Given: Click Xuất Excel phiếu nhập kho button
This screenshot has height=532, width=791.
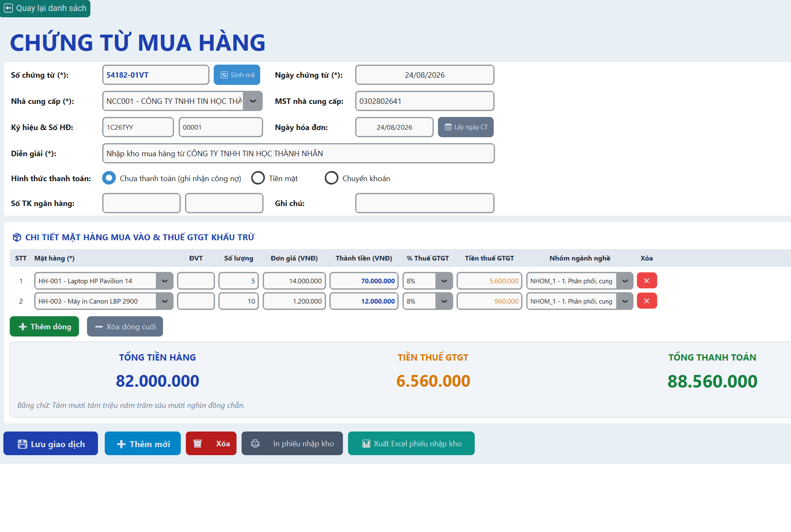Looking at the screenshot, I should point(411,443).
